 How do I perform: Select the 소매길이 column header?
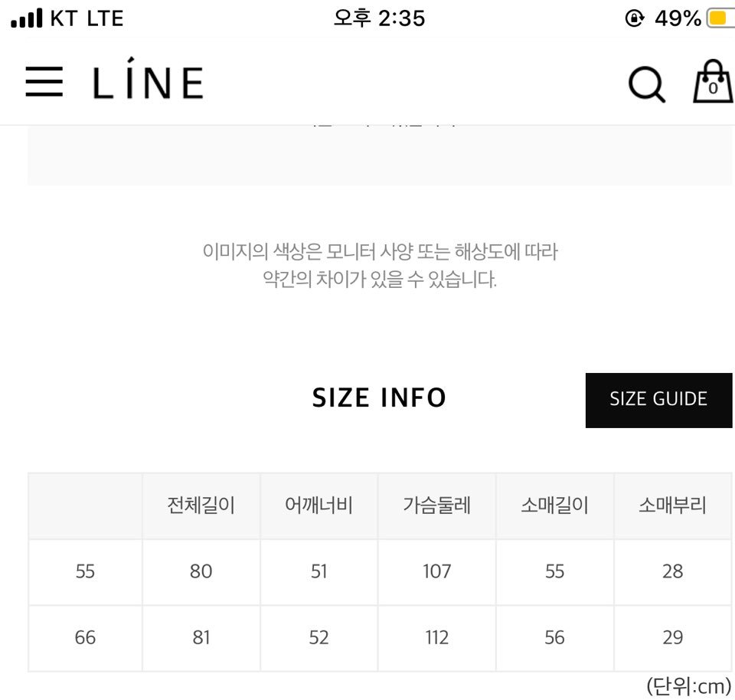(554, 506)
